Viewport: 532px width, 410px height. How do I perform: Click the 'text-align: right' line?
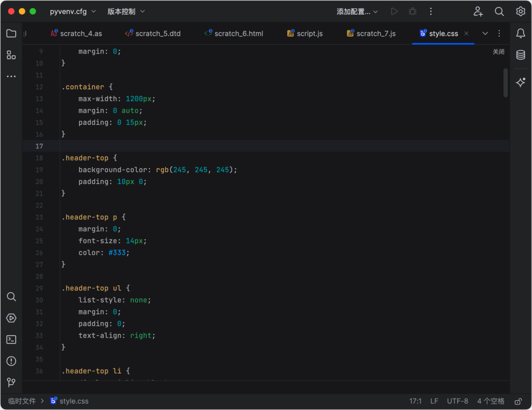(116, 336)
